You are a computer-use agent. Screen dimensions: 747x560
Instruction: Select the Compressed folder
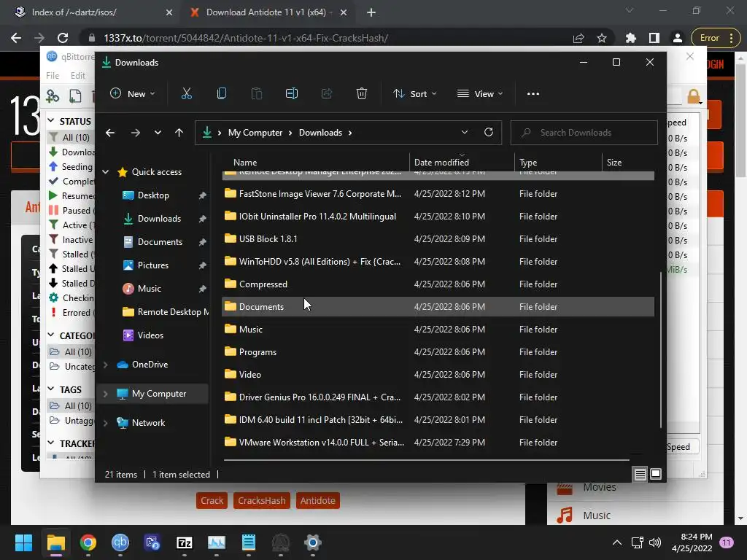(438, 284)
